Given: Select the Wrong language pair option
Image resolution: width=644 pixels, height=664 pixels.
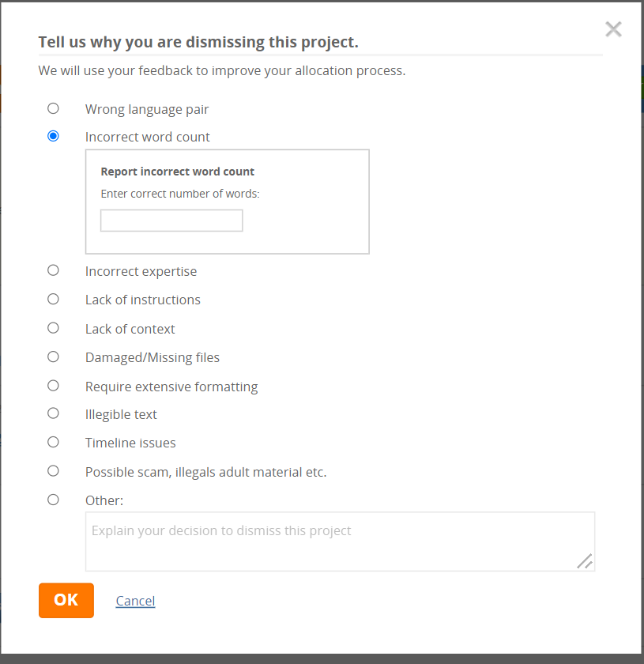Looking at the screenshot, I should 53,108.
